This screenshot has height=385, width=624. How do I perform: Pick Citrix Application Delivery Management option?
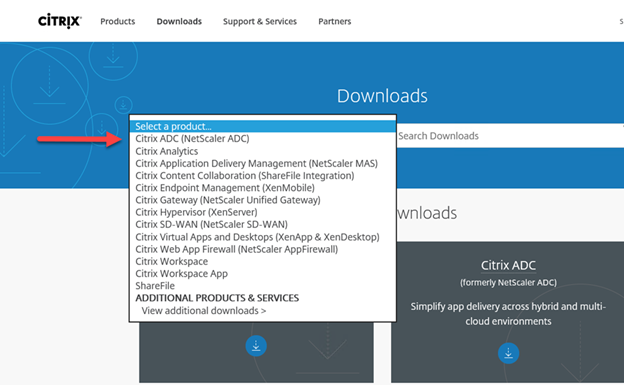263,163
